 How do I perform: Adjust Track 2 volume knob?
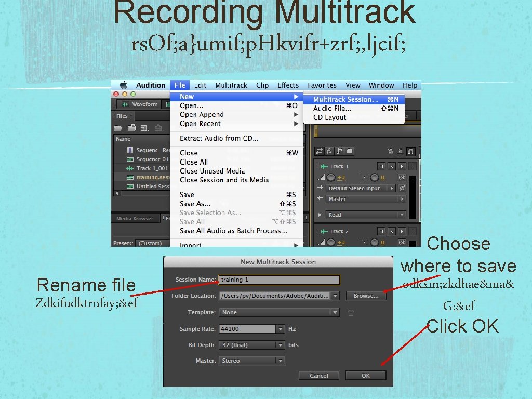click(x=331, y=242)
